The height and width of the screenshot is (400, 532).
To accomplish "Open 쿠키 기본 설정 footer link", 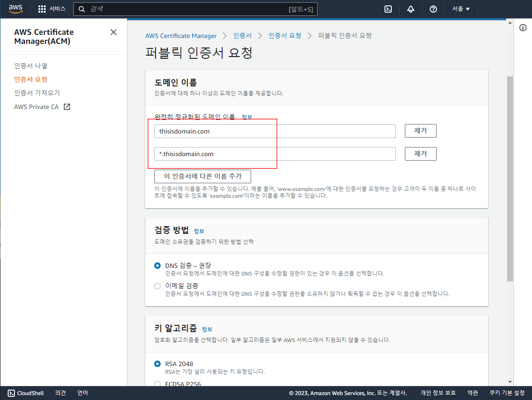I will coord(507,393).
